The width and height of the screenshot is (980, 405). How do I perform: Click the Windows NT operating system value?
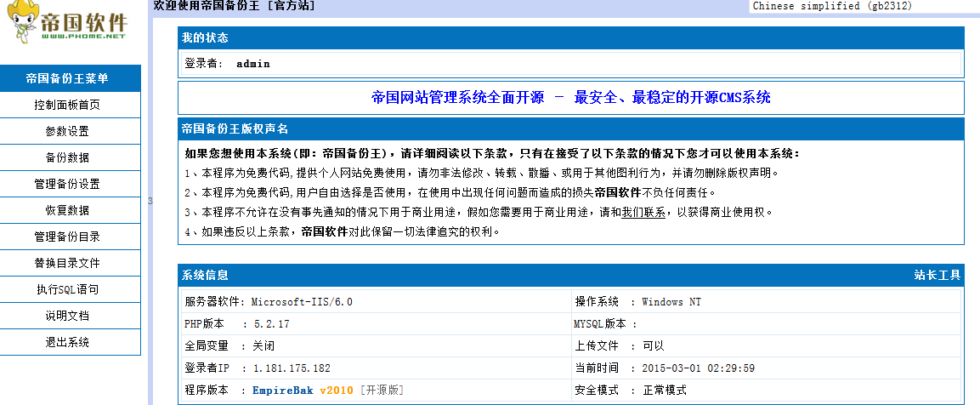tap(671, 302)
